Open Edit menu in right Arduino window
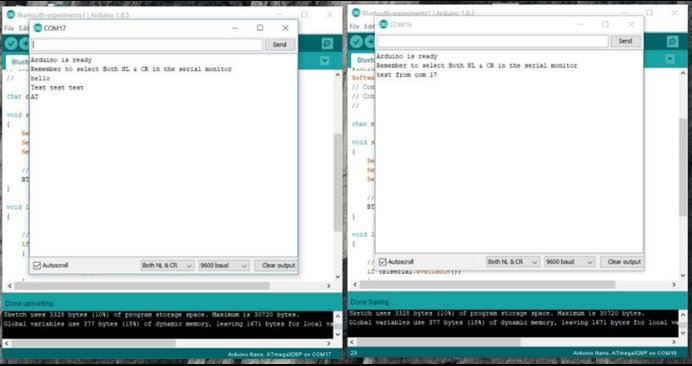 (369, 26)
